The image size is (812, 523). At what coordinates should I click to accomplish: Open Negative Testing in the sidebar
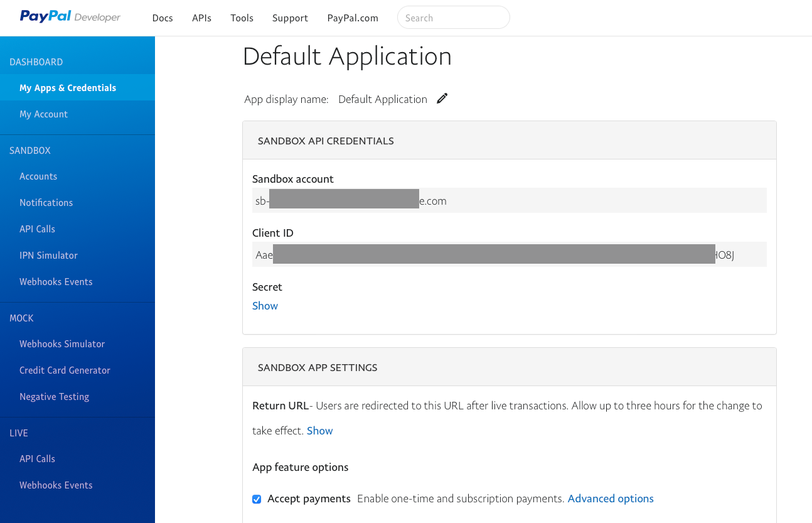point(54,397)
